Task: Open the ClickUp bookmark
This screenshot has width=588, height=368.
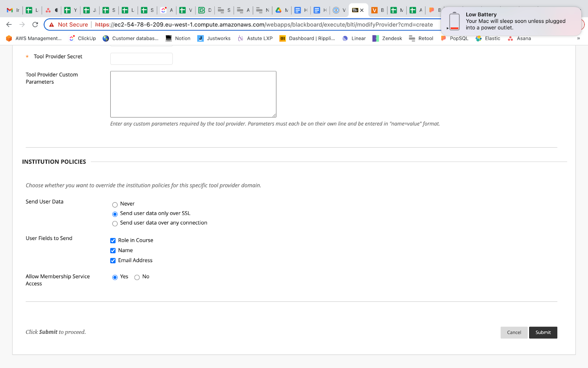Action: 83,38
